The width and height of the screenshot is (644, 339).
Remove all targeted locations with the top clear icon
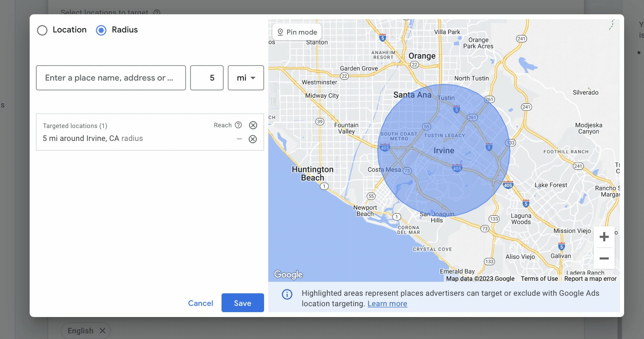pyautogui.click(x=253, y=125)
